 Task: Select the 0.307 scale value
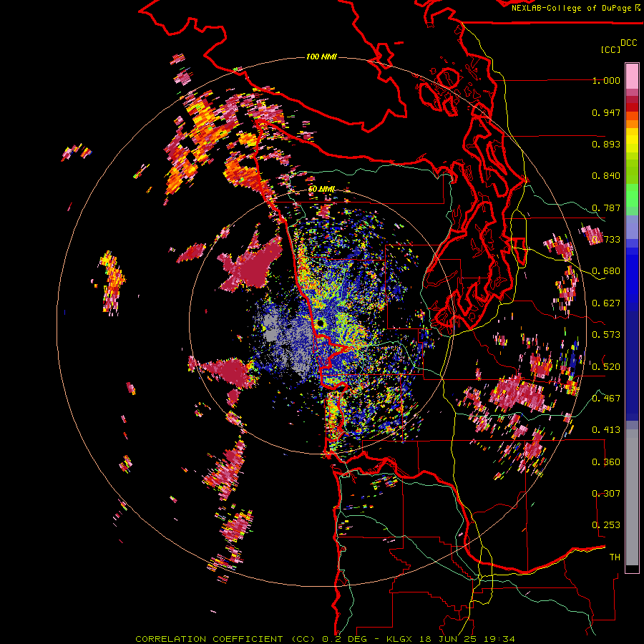click(606, 494)
